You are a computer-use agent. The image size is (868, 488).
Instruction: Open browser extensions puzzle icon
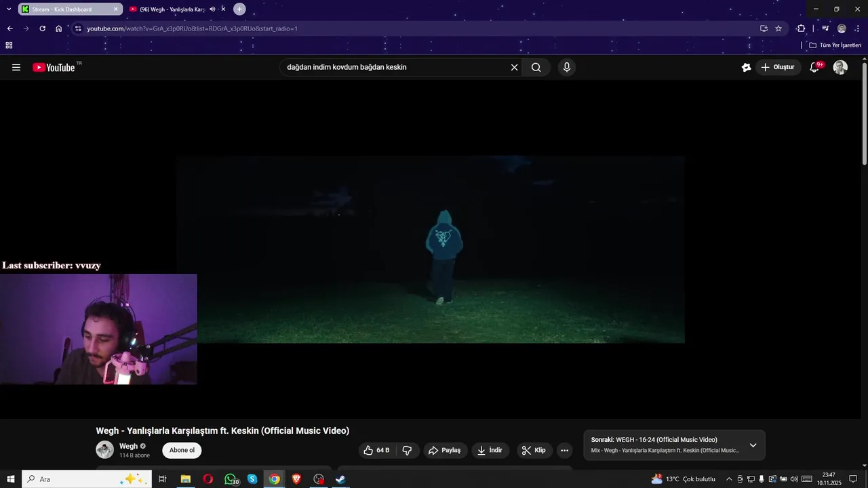tap(801, 28)
